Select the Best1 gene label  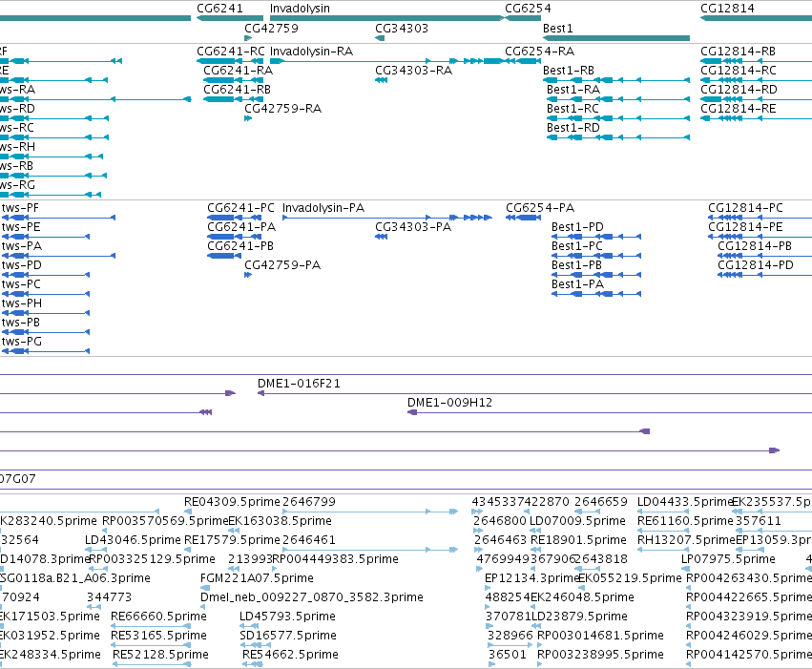point(558,28)
